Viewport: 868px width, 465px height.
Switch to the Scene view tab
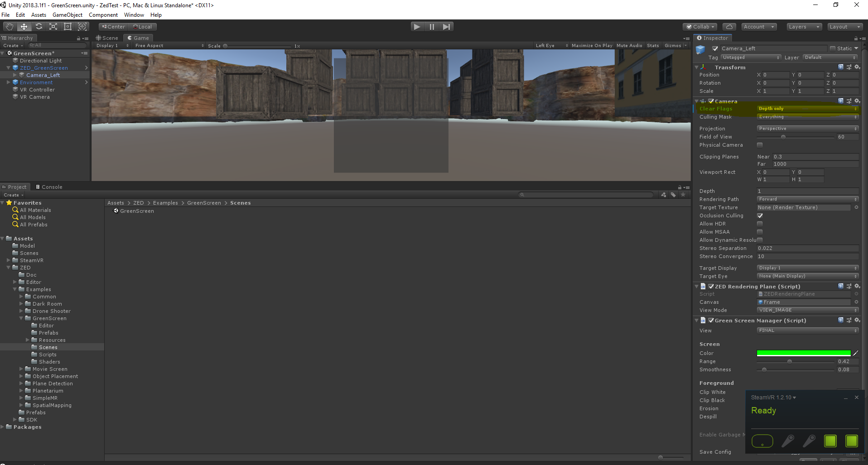click(107, 38)
